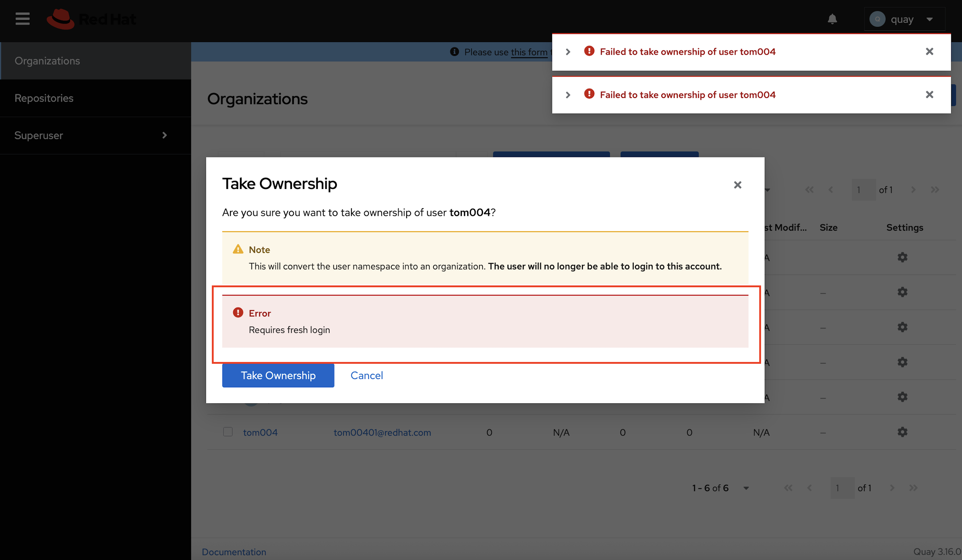Close the Take Ownership dialog
The width and height of the screenshot is (962, 560).
[x=737, y=185]
